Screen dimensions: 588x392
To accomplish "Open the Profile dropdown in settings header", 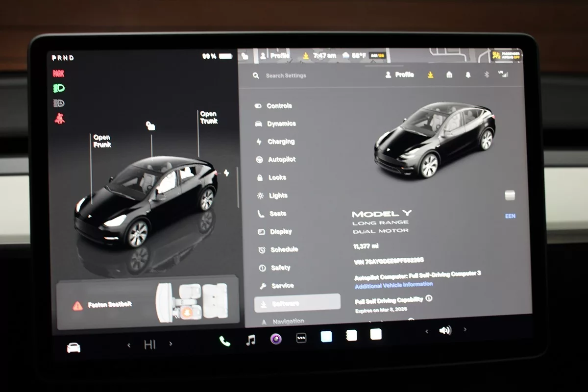I will click(x=400, y=74).
